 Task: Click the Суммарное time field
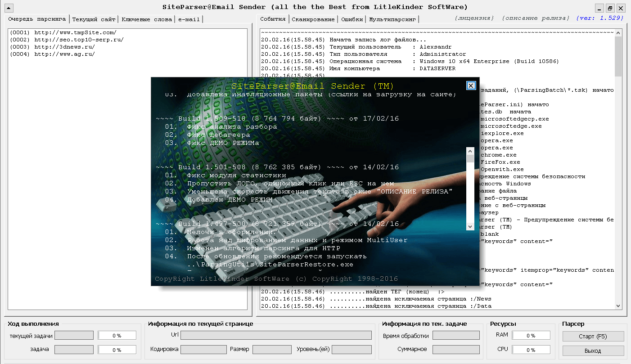456,350
